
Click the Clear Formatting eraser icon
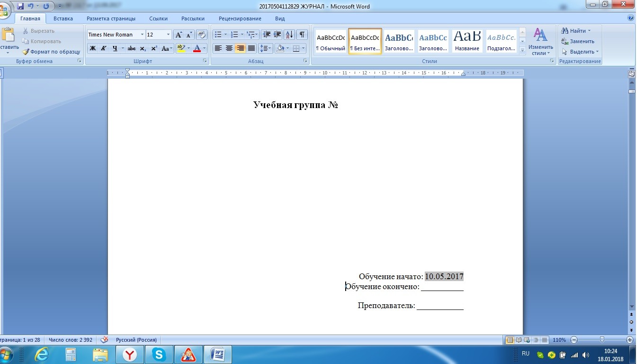pyautogui.click(x=202, y=35)
